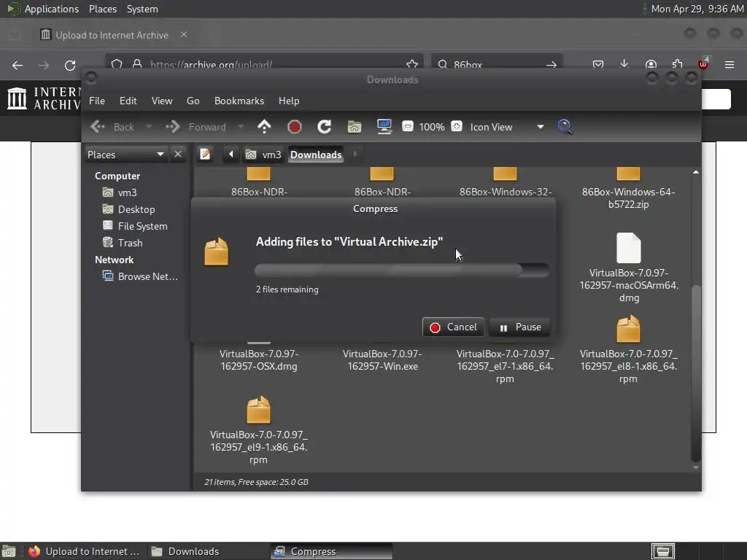Open Trash in the sidebar

tap(130, 243)
